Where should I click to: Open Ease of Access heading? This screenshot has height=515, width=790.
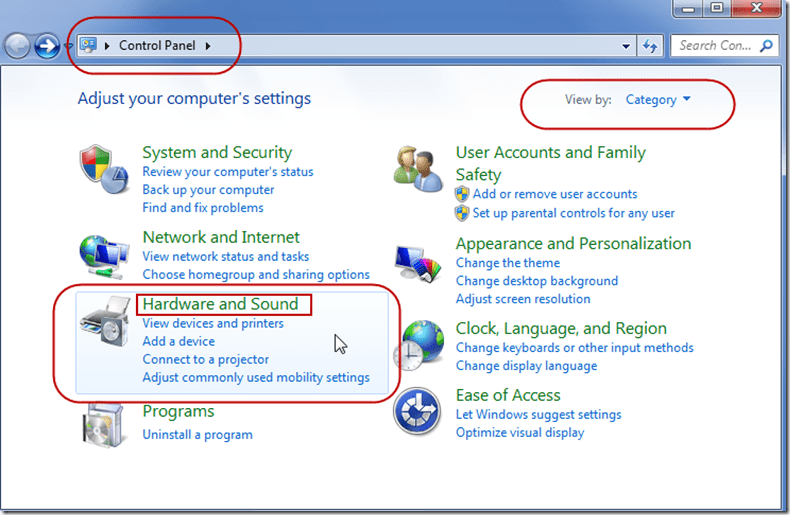508,396
